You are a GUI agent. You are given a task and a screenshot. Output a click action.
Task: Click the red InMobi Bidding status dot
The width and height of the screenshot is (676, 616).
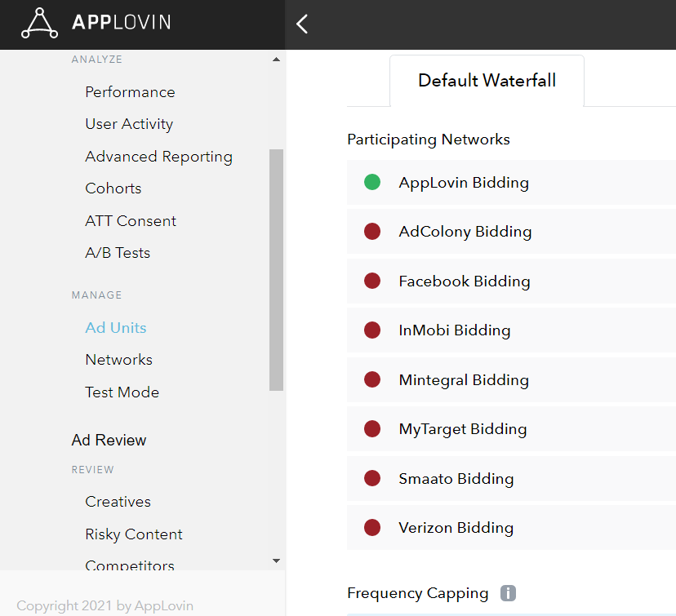[x=372, y=330]
